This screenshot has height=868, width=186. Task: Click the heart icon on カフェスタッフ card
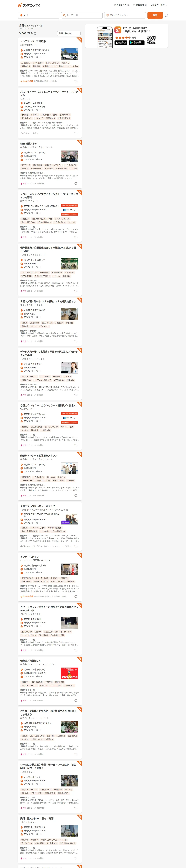pyautogui.click(x=76, y=650)
